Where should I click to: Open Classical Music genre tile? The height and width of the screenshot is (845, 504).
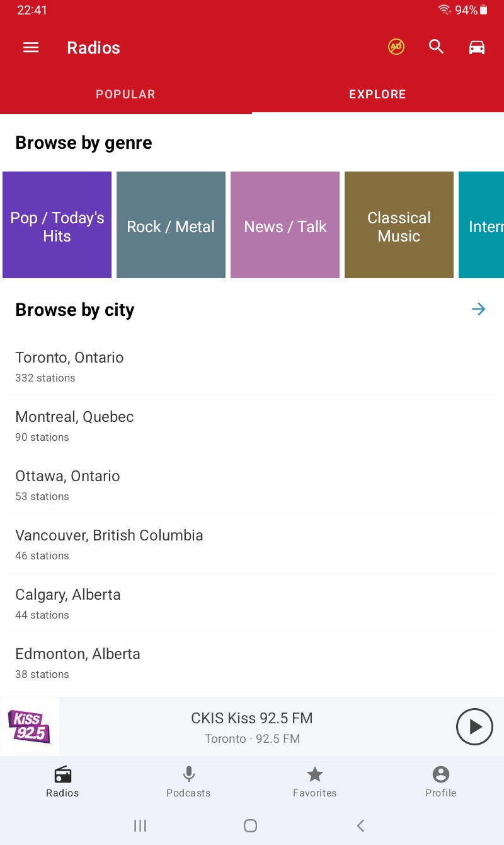click(399, 225)
